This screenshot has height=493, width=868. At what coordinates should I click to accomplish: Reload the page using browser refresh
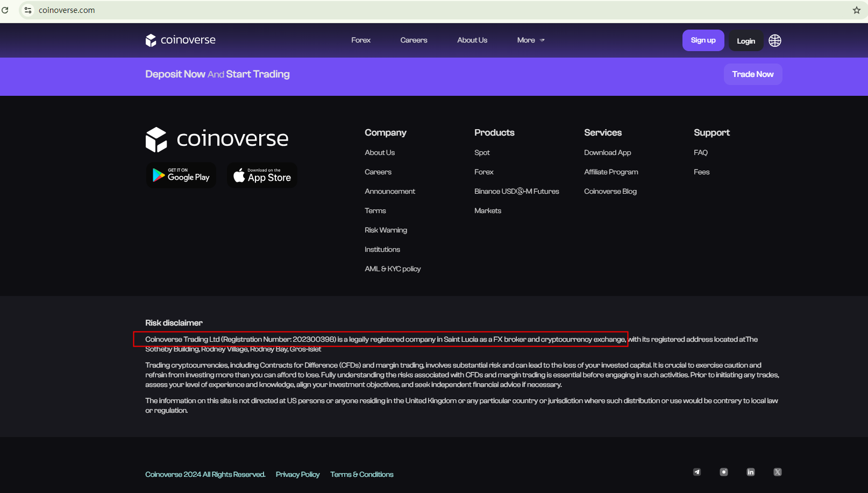[x=5, y=10]
